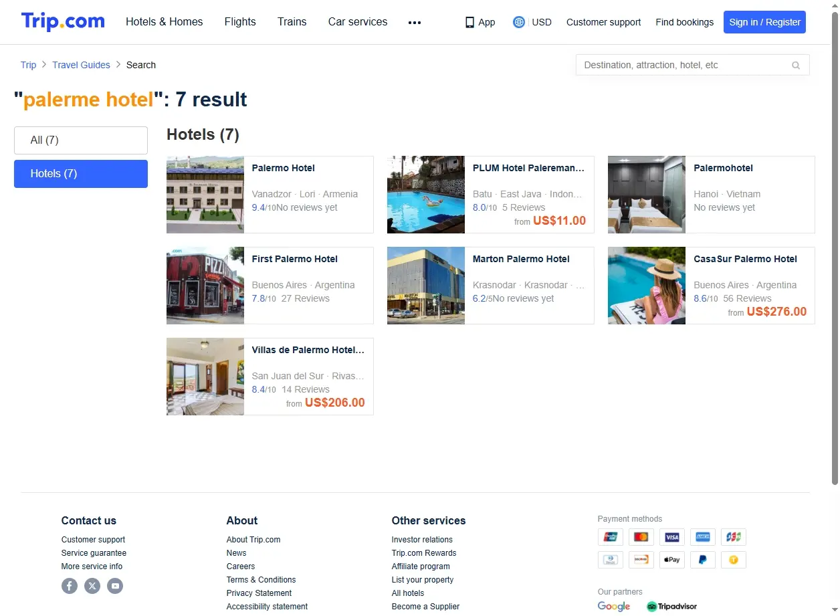
Task: Open Customer support in header
Action: click(603, 22)
